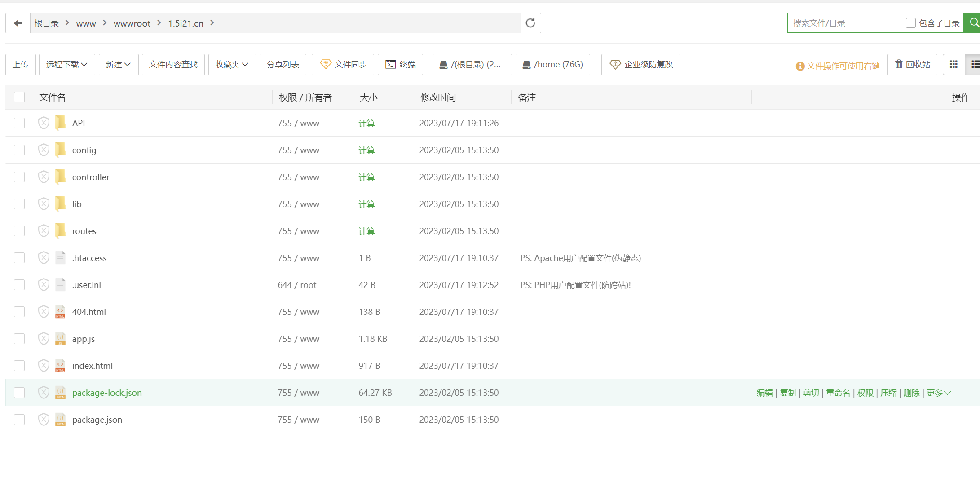
Task: Check the app.js file checkbox
Action: (19, 339)
